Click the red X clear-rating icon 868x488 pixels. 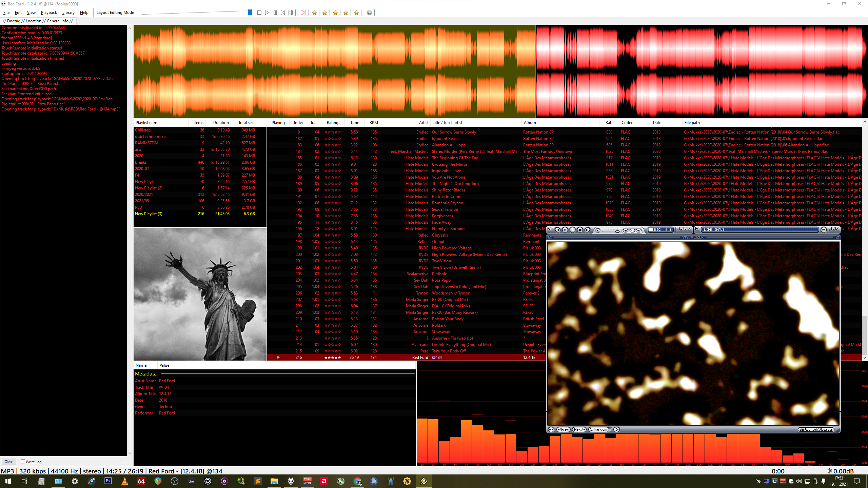(x=304, y=13)
